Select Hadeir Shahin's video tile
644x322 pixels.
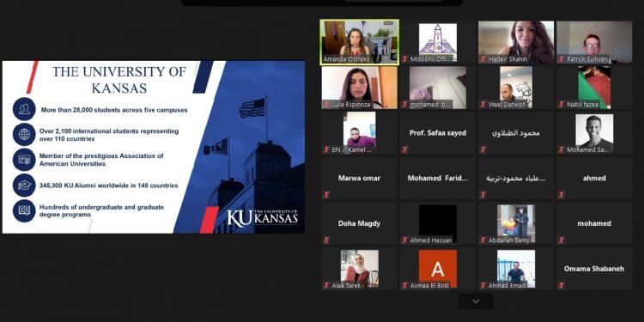click(x=516, y=42)
